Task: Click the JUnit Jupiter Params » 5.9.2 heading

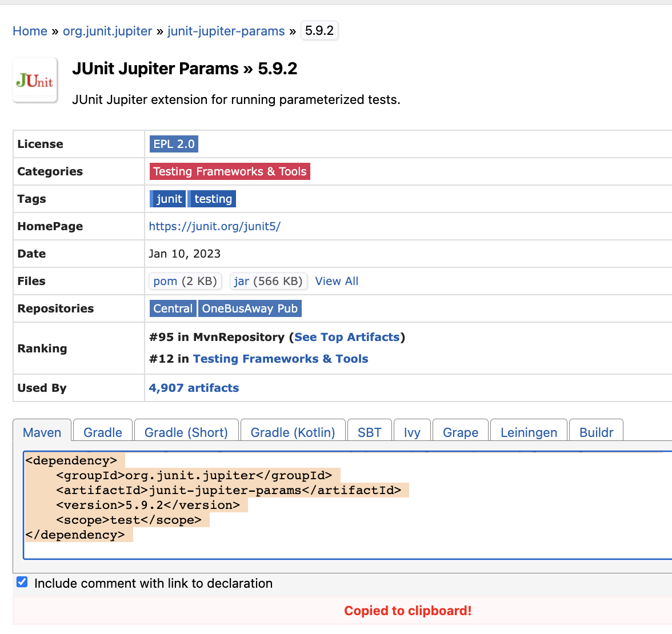Action: pyautogui.click(x=185, y=69)
